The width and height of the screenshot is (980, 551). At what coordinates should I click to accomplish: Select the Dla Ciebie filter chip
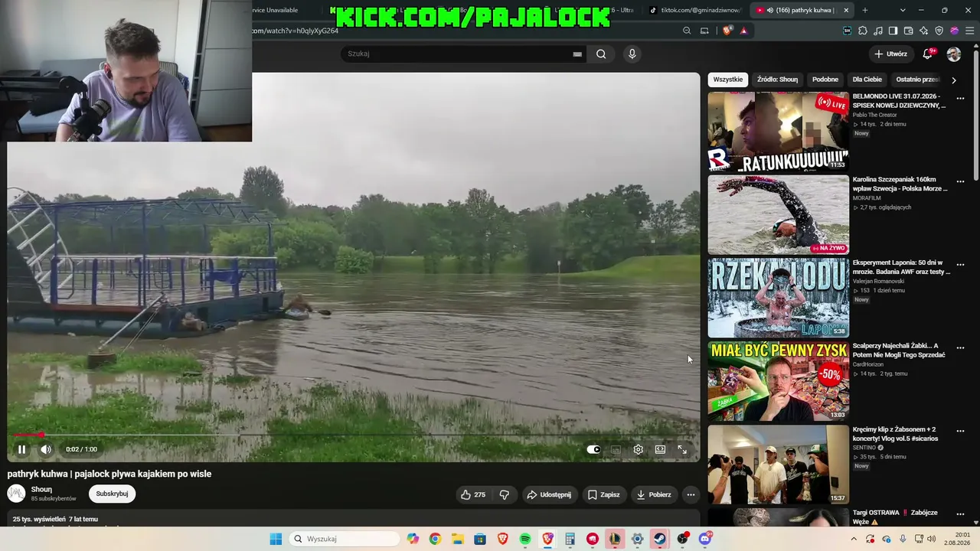click(x=867, y=80)
